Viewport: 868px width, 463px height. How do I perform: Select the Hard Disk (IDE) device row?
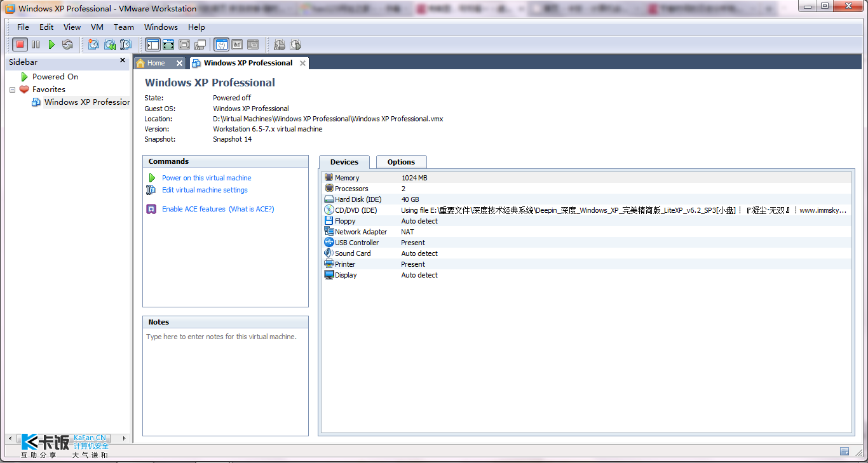tap(587, 199)
